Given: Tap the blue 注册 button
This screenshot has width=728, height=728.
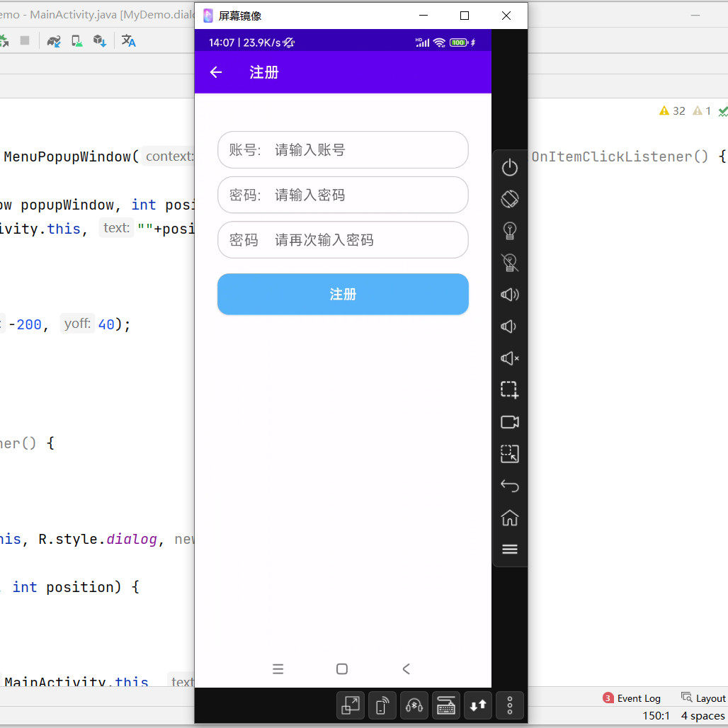Looking at the screenshot, I should point(343,294).
